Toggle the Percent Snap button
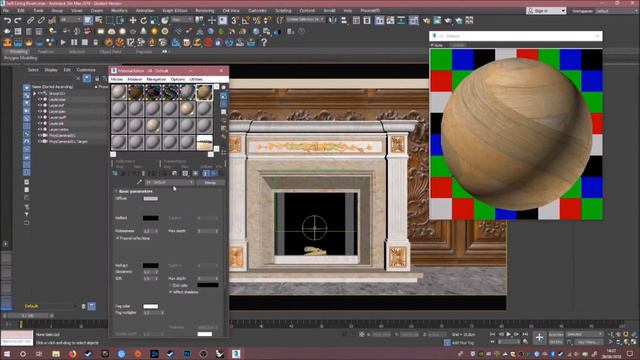The height and width of the screenshot is (360, 640). pos(257,20)
